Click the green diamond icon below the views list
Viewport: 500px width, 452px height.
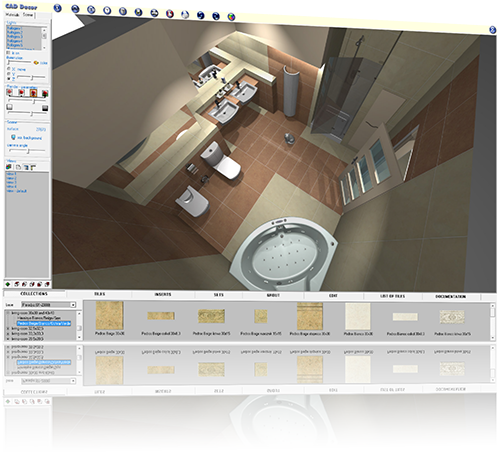(8, 284)
